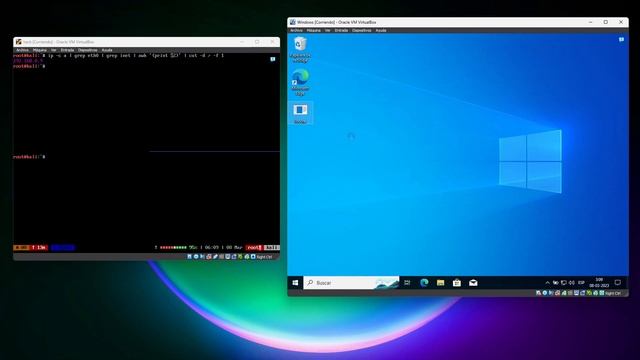Open Task View on the Windows taskbar
The height and width of the screenshot is (360, 640).
(407, 282)
